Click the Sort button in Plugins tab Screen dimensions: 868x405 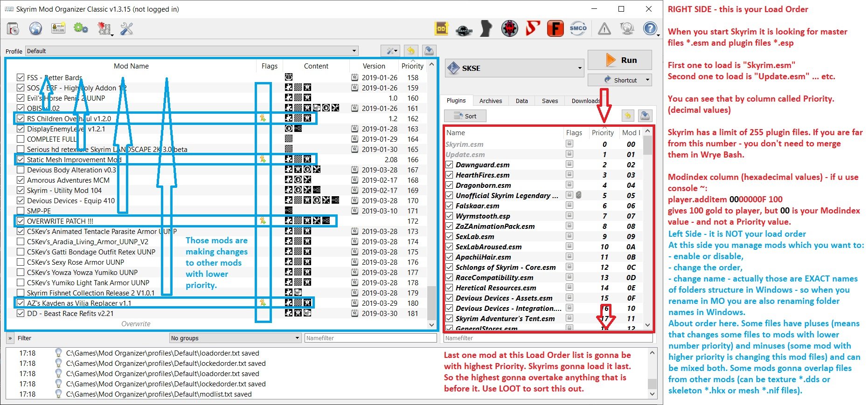click(465, 116)
